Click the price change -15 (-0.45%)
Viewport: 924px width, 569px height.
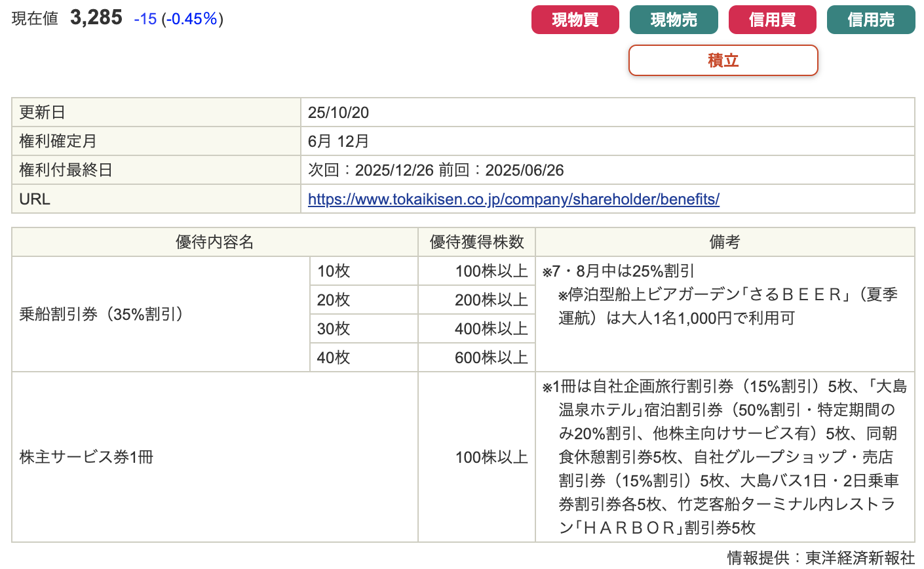click(178, 19)
